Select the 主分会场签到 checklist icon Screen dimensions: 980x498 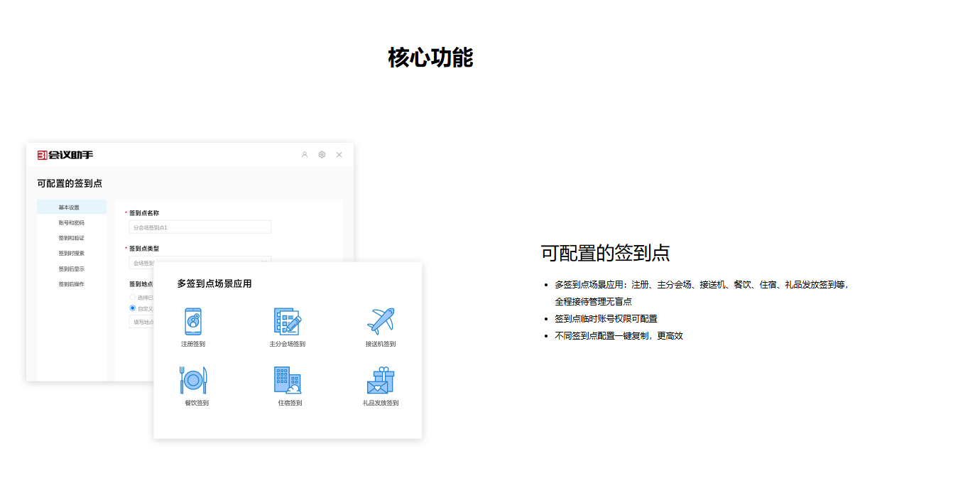pyautogui.click(x=287, y=321)
